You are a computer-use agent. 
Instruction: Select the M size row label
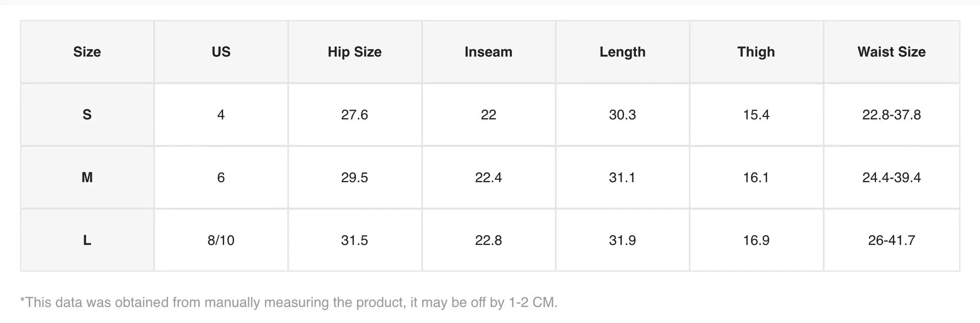[x=87, y=177]
